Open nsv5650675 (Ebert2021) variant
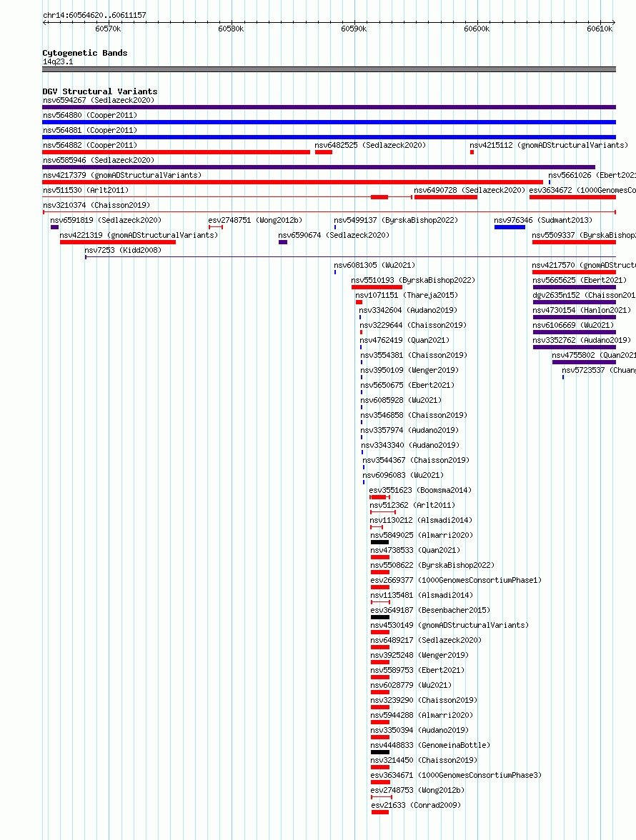This screenshot has height=840, width=636. point(407,385)
